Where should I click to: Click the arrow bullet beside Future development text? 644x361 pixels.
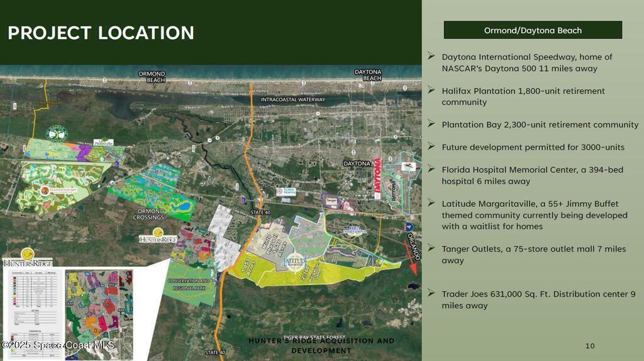[431, 147]
